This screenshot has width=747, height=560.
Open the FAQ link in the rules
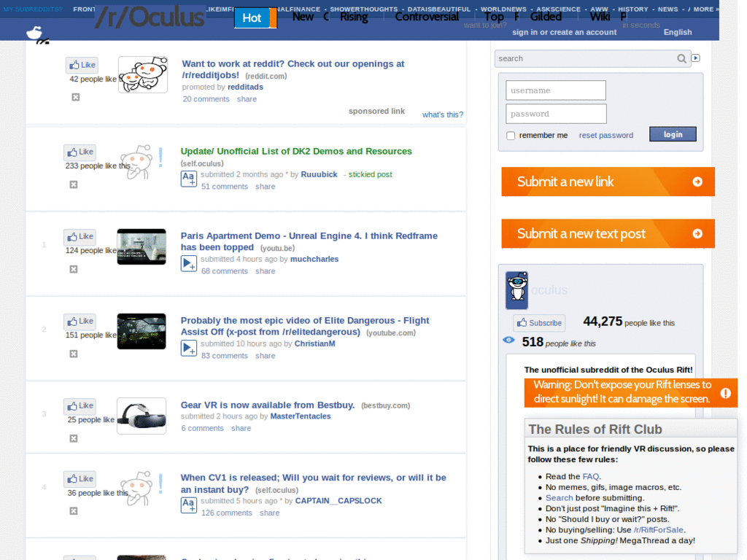pos(591,477)
